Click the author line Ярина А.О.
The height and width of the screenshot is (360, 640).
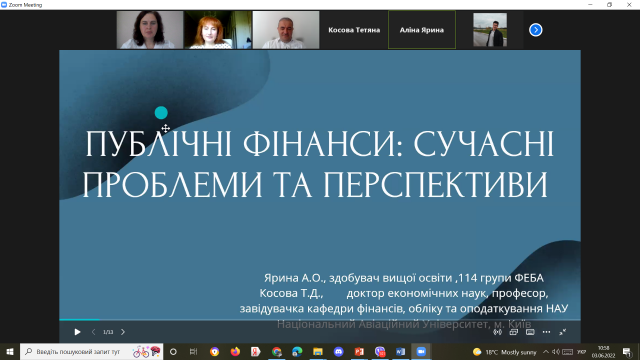coord(404,278)
